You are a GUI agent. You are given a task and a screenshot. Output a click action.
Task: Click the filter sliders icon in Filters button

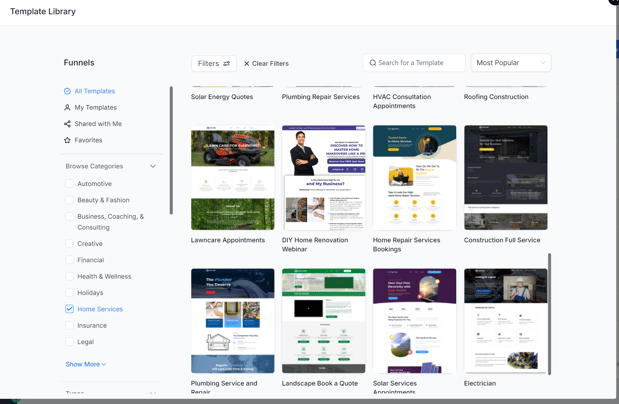pyautogui.click(x=226, y=64)
